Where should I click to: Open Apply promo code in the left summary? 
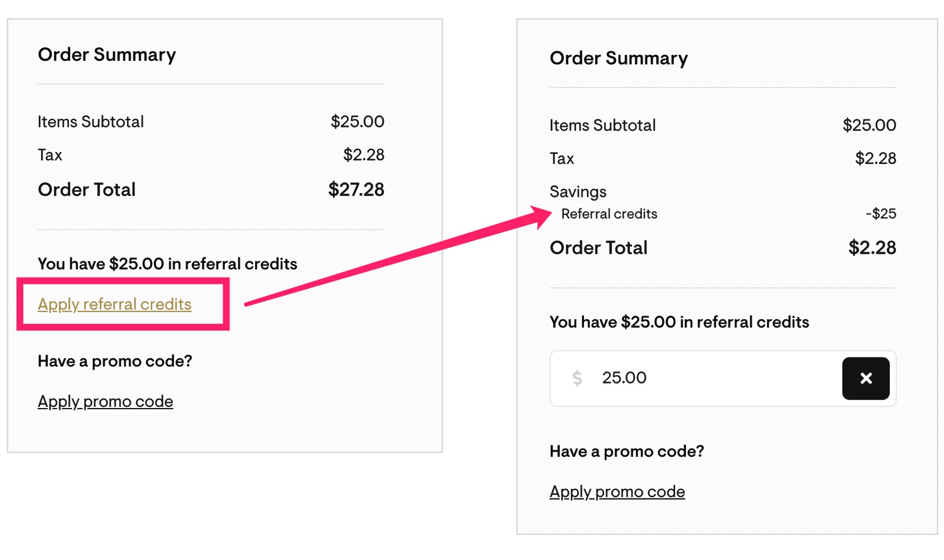[105, 402]
